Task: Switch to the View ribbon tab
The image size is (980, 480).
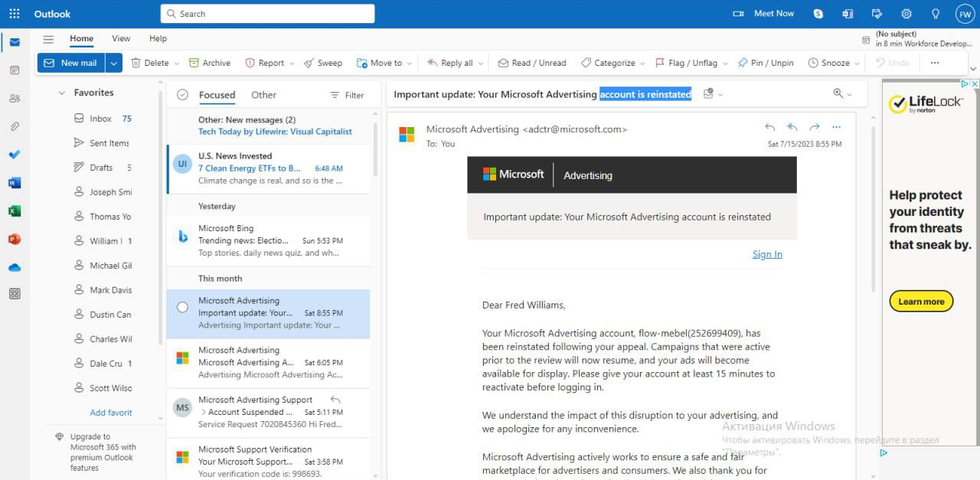Action: coord(121,38)
